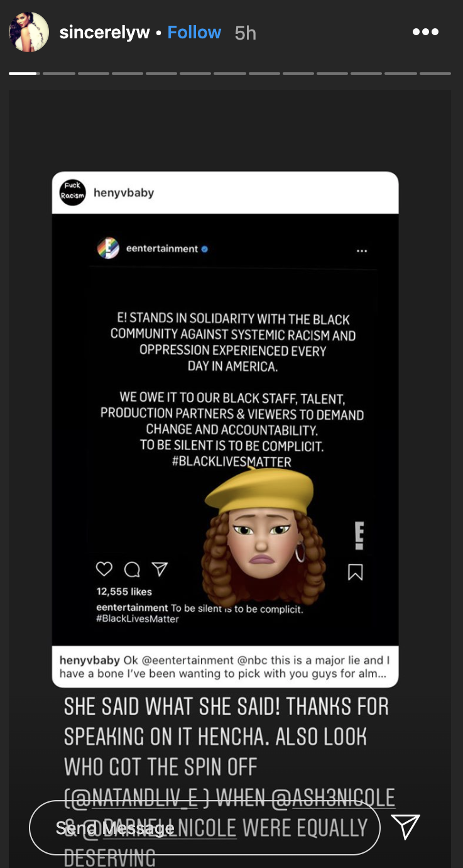Tap the paper plane share icon
This screenshot has height=868, width=463.
(405, 827)
